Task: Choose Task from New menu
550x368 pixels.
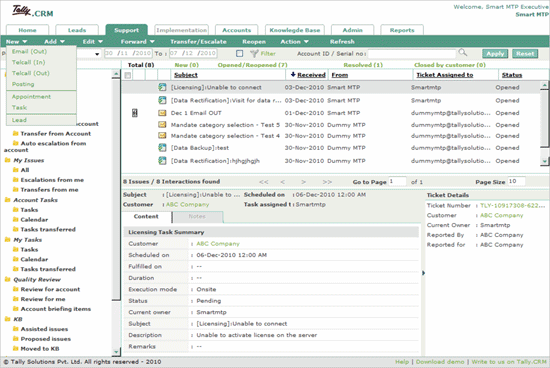Action: point(19,107)
